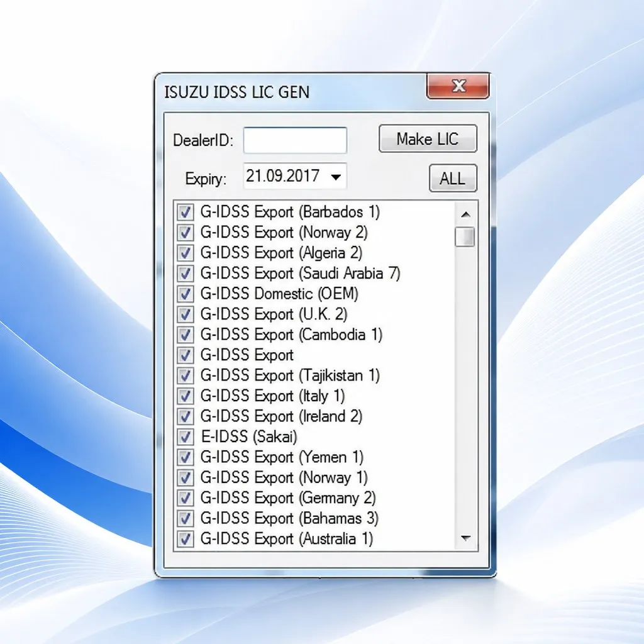Focus the DealerID input field

[295, 140]
